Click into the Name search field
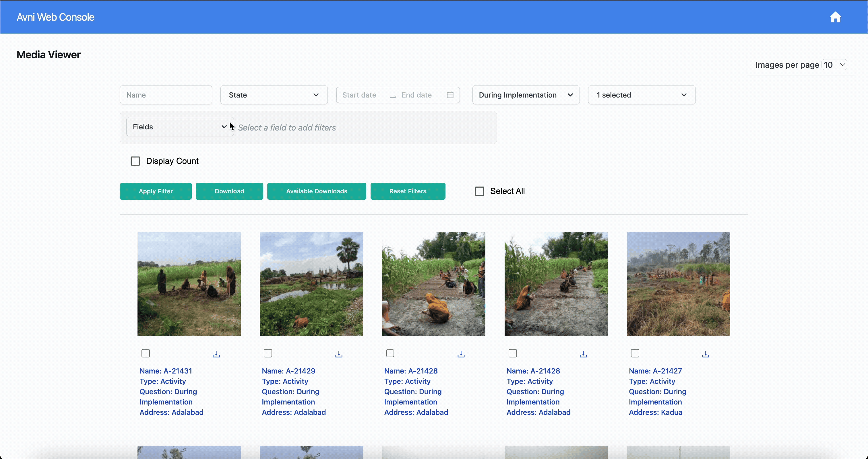This screenshot has width=868, height=459. (166, 95)
